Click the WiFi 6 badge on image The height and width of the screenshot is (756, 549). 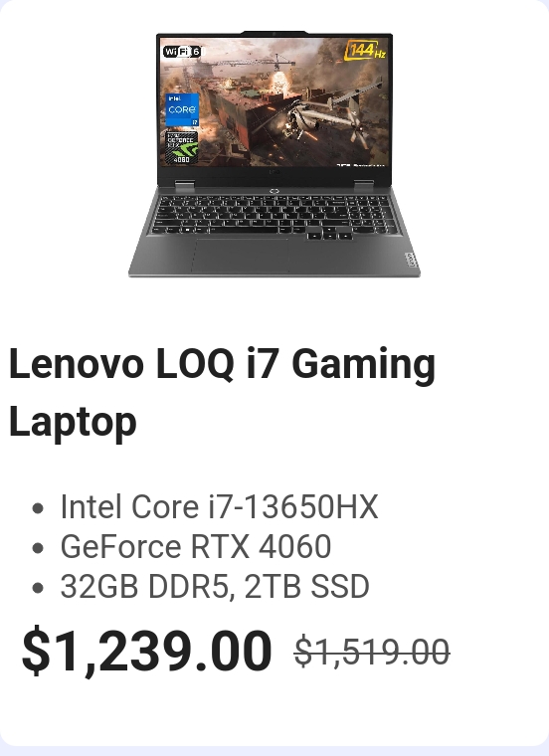coord(183,52)
